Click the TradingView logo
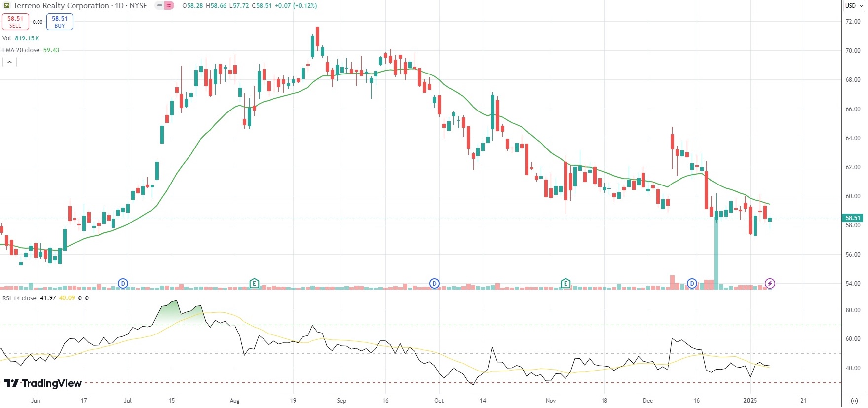This screenshot has height=408, width=868. pyautogui.click(x=43, y=383)
